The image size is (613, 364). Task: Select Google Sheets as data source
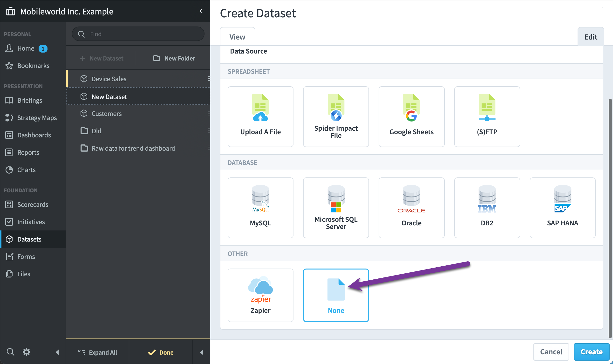click(411, 116)
